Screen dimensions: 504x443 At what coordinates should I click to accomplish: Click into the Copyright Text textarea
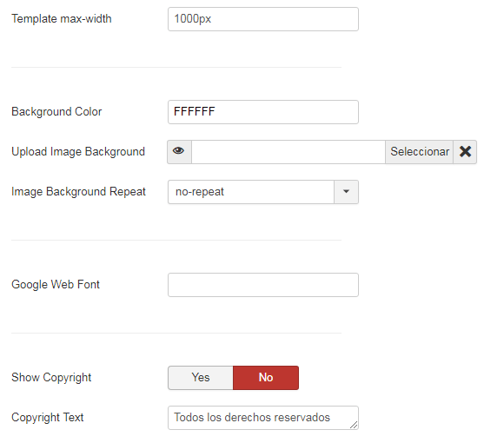coord(263,417)
